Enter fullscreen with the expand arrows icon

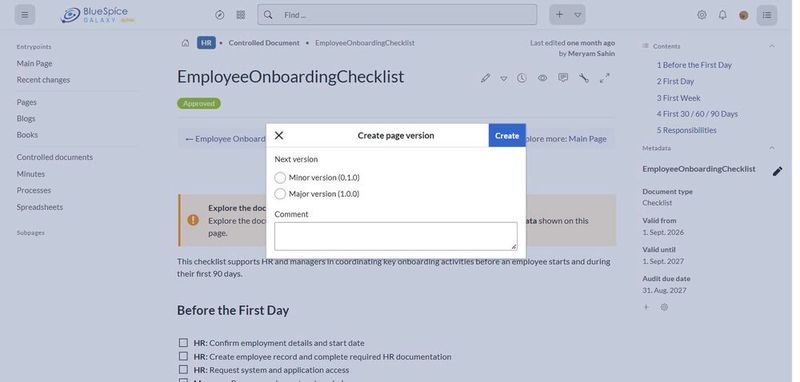pos(605,78)
